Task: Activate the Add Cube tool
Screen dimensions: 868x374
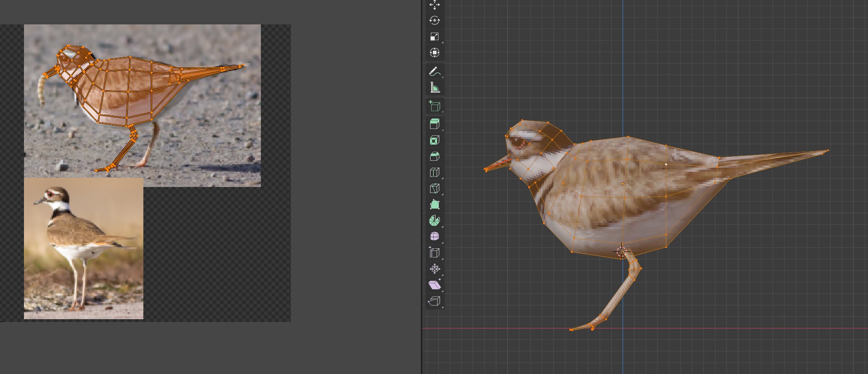Action: click(434, 106)
